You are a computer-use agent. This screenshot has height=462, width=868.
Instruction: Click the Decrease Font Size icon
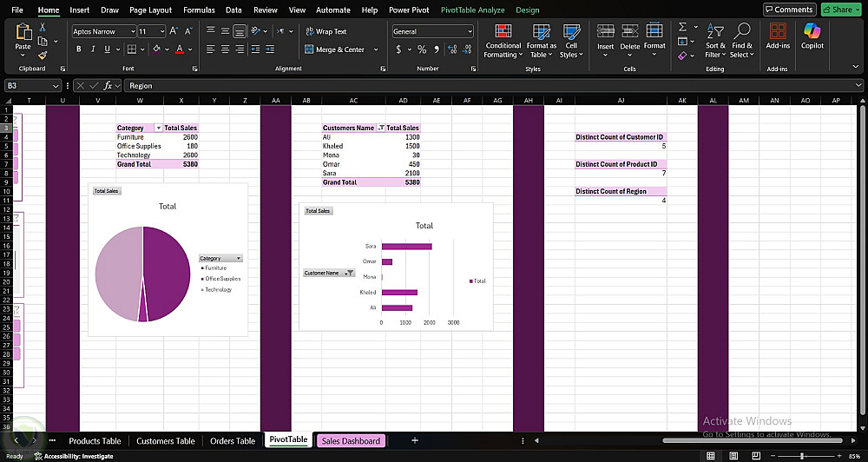tap(188, 31)
